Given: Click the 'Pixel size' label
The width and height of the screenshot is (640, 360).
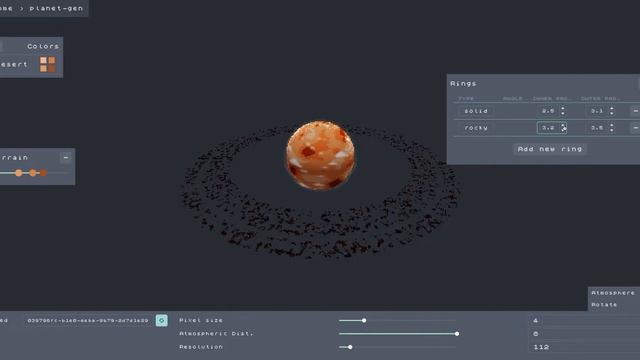Looking at the screenshot, I should tap(201, 320).
